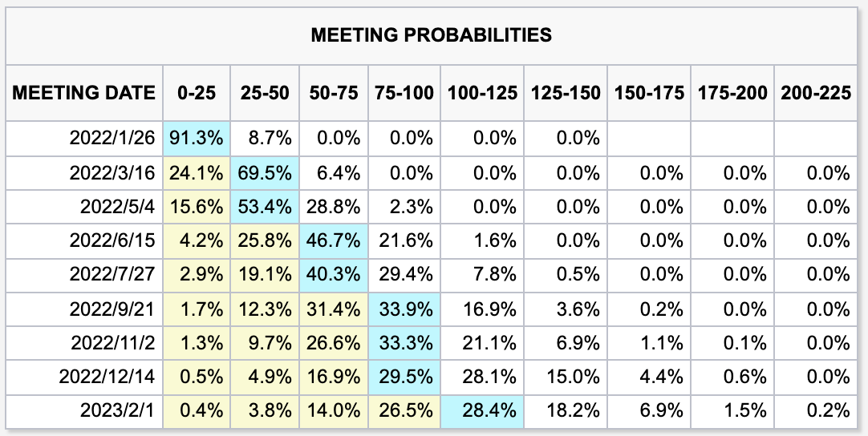
Task: Select the yellow 24.1% cell
Action: [x=196, y=172]
